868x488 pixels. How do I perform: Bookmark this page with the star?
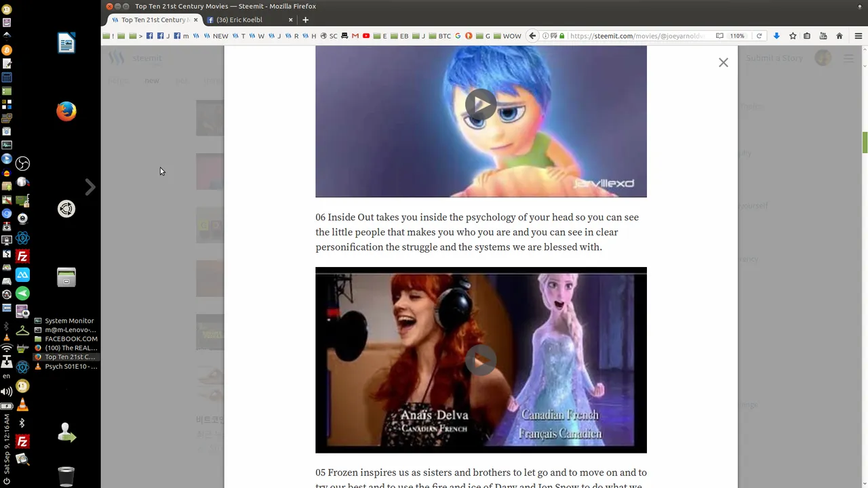tap(792, 36)
